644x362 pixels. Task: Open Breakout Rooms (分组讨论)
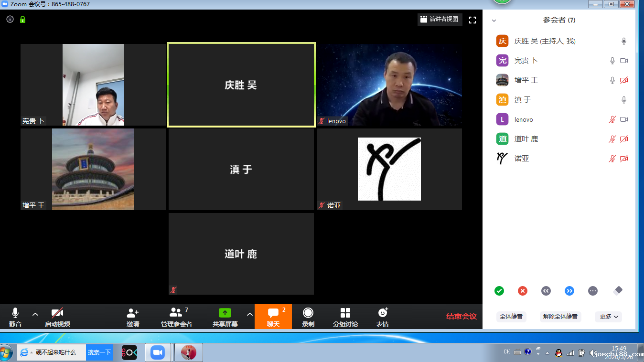coord(345,313)
